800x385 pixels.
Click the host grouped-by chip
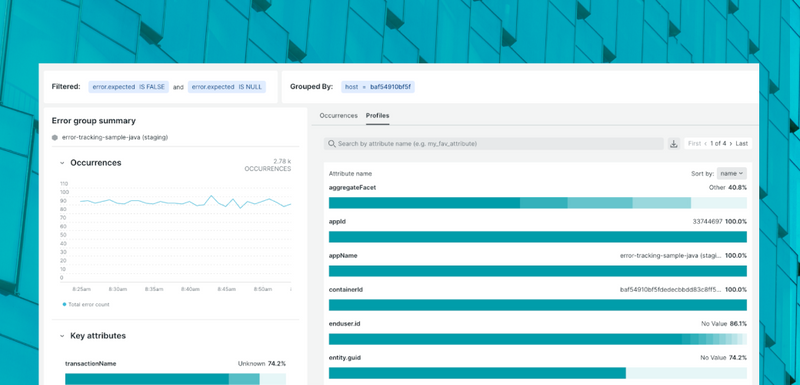point(378,87)
